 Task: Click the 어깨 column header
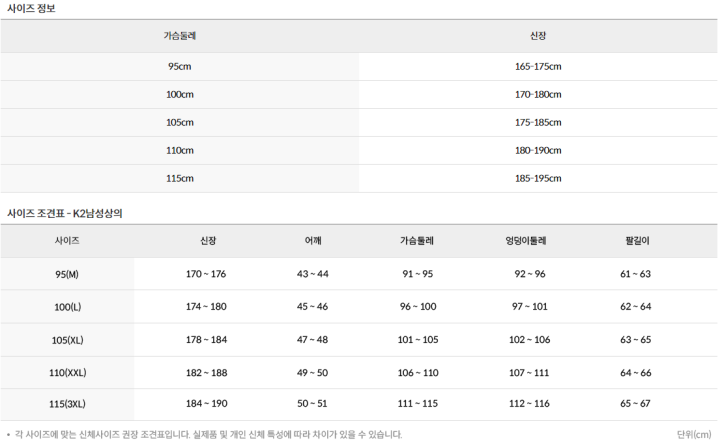coord(313,241)
